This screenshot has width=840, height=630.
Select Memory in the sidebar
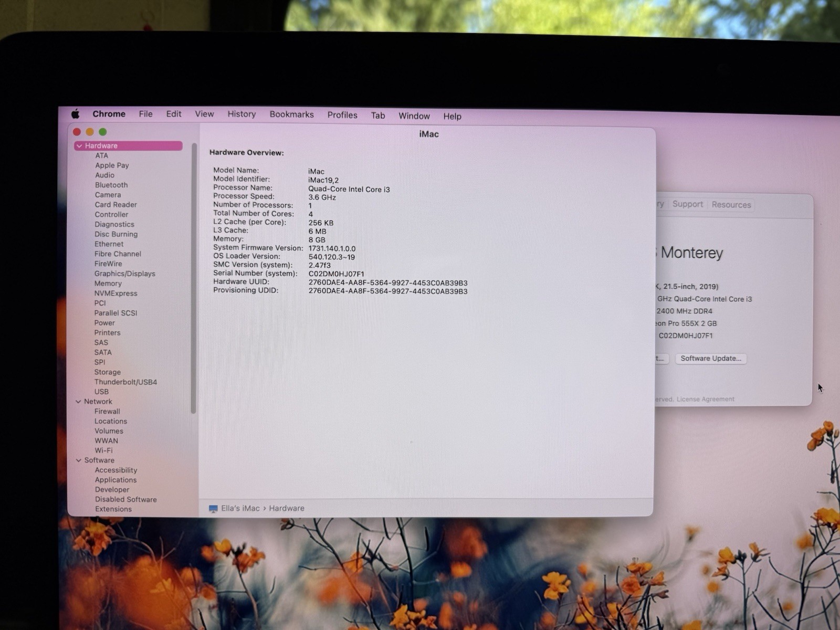click(108, 283)
